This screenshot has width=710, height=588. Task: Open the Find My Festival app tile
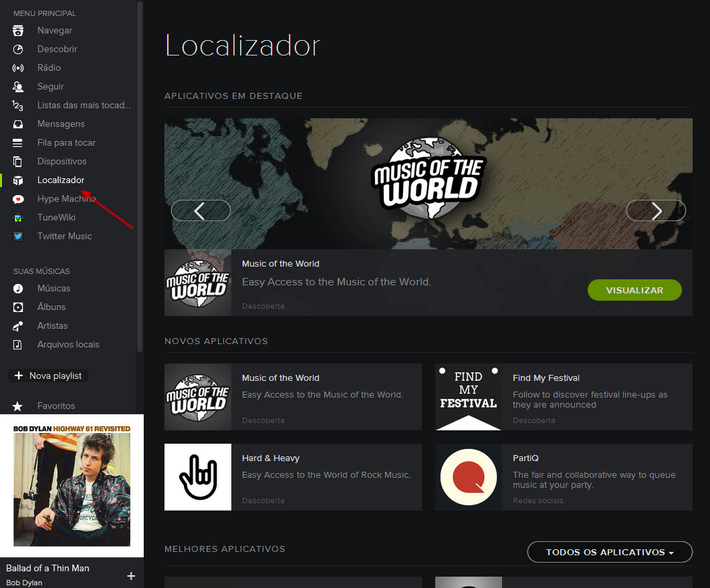coord(563,397)
